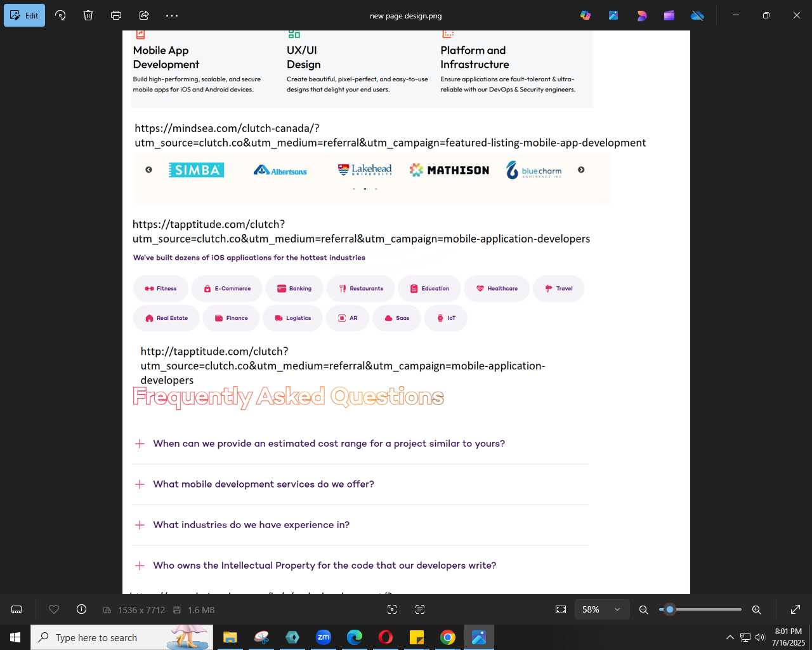The width and height of the screenshot is (812, 650).
Task: Click the E-Commerce industry chip
Action: pyautogui.click(x=227, y=288)
